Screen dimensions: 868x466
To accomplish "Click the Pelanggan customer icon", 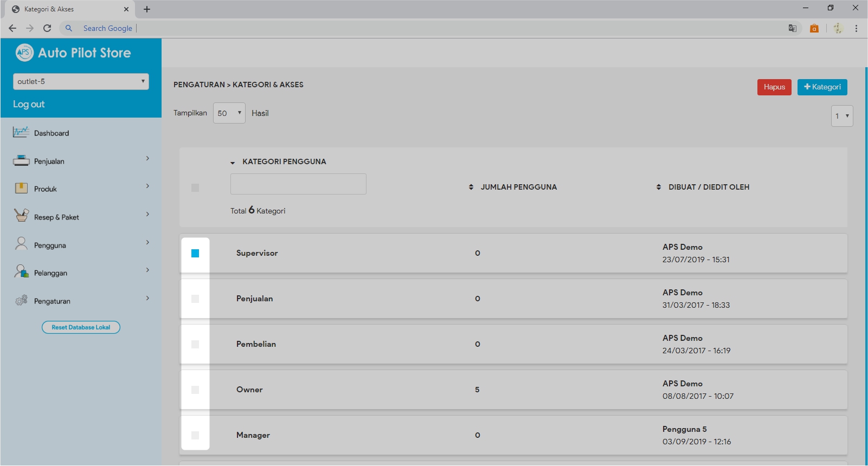I will point(21,271).
